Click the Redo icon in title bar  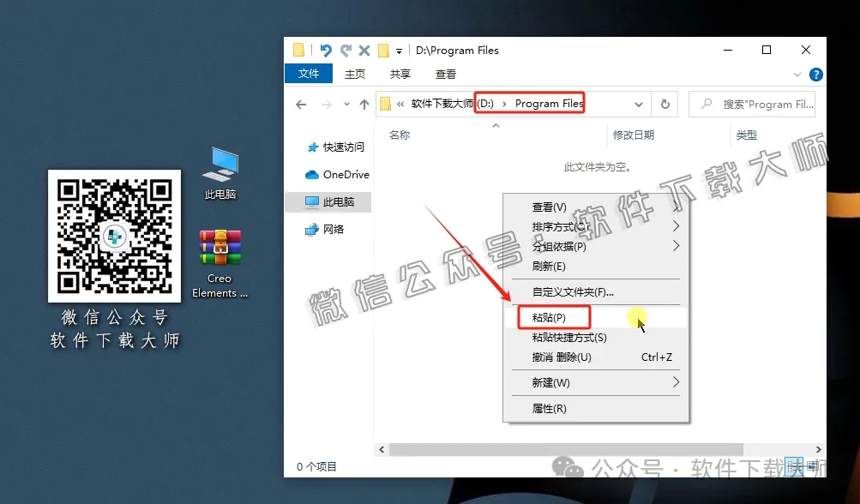pos(346,51)
